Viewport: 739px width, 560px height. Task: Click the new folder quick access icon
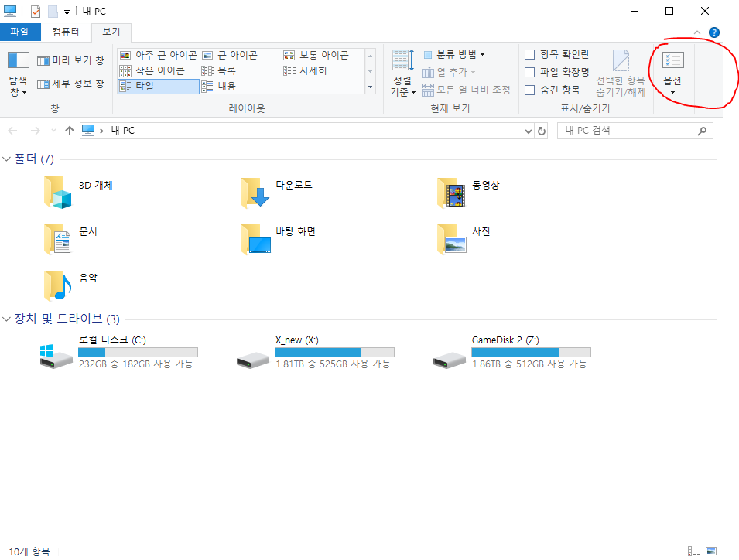tap(53, 11)
